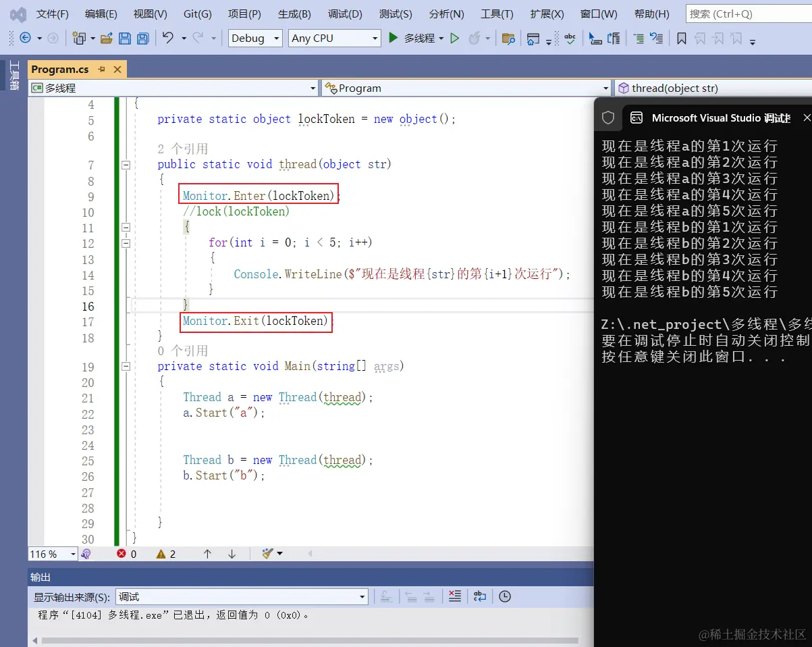This screenshot has height=647, width=812.
Task: Click the hot reload flame icon
Action: (x=474, y=38)
